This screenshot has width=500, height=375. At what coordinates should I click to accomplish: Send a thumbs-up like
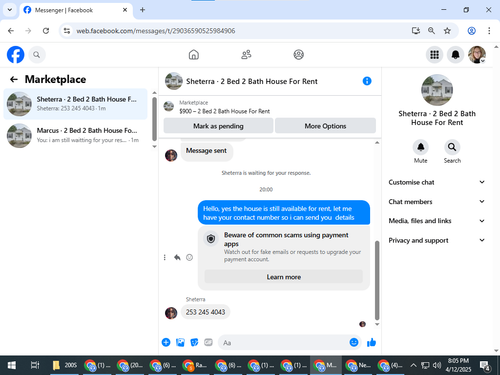[371, 342]
